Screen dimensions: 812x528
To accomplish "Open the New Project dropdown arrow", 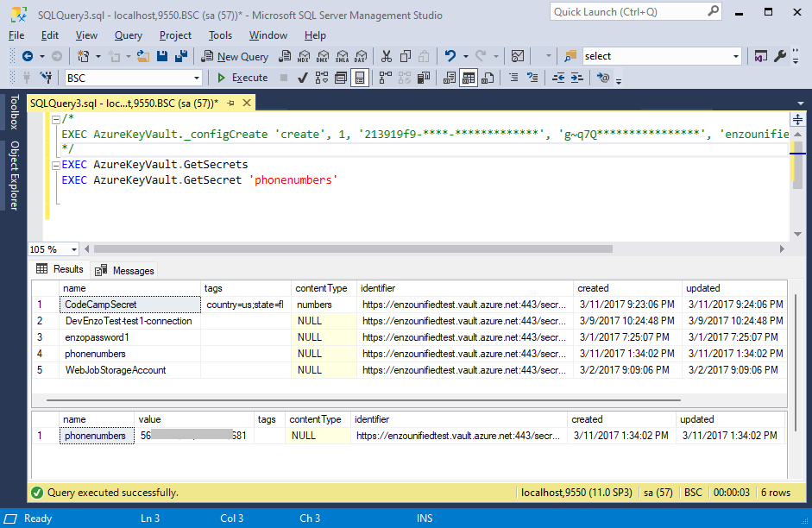I will 98,56.
